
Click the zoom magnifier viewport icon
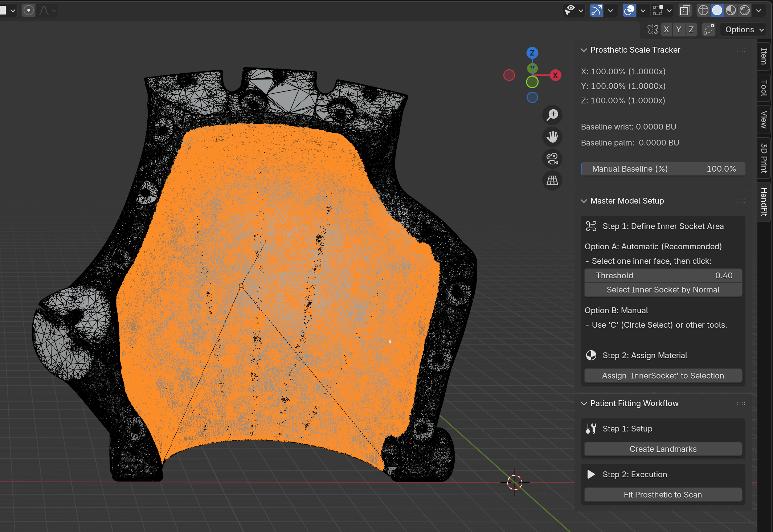click(x=552, y=115)
